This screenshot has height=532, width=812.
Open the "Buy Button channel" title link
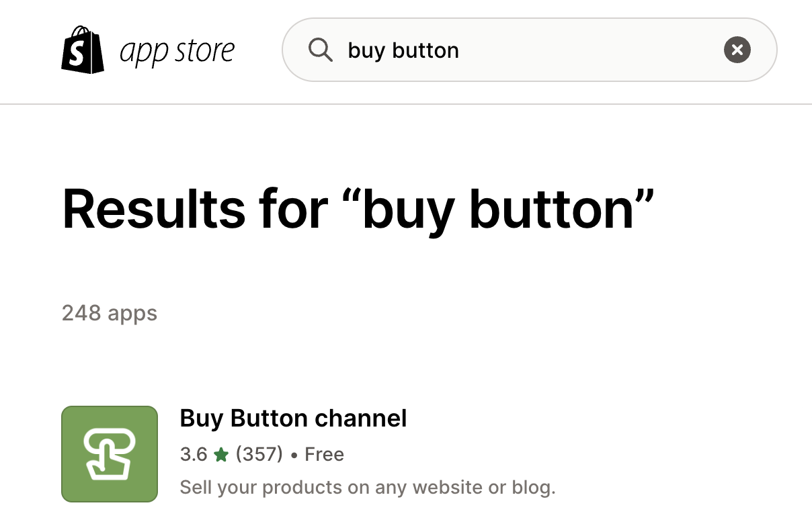[293, 418]
